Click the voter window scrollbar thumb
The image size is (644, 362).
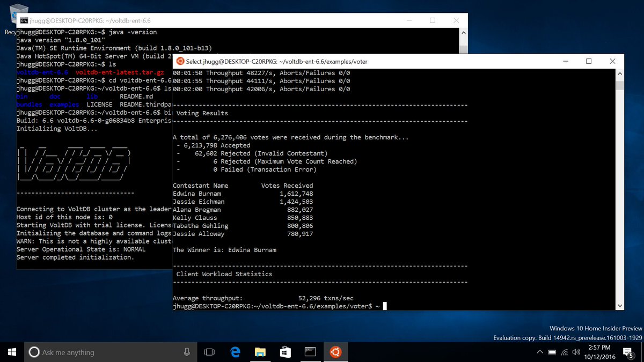(x=620, y=85)
